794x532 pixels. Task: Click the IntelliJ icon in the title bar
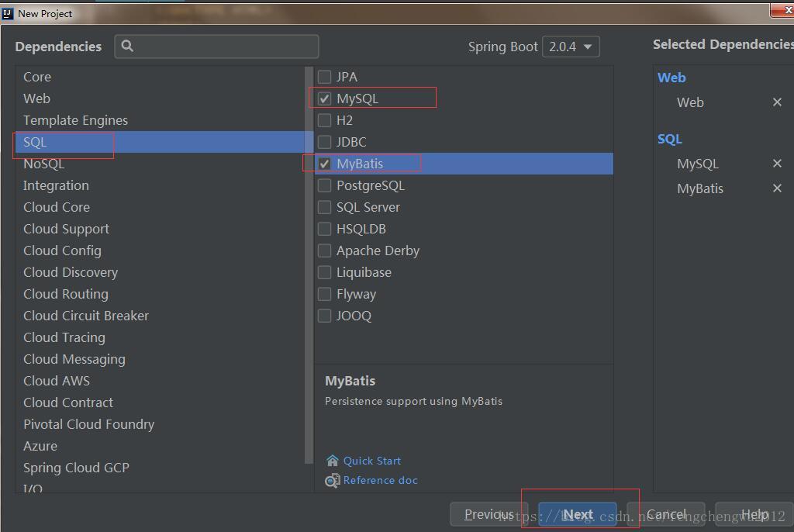coord(8,14)
